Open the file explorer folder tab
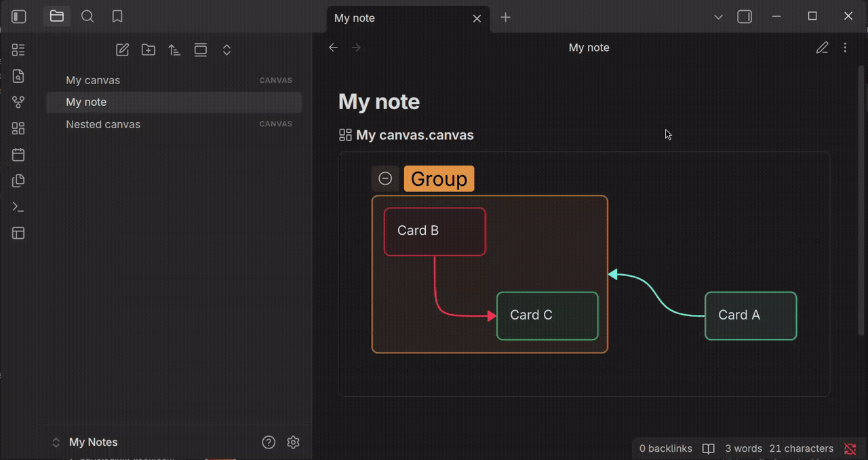The height and width of the screenshot is (460, 868). point(57,16)
